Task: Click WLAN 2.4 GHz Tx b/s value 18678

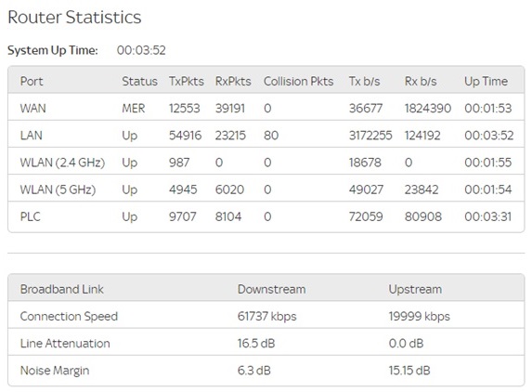Action: (x=365, y=163)
